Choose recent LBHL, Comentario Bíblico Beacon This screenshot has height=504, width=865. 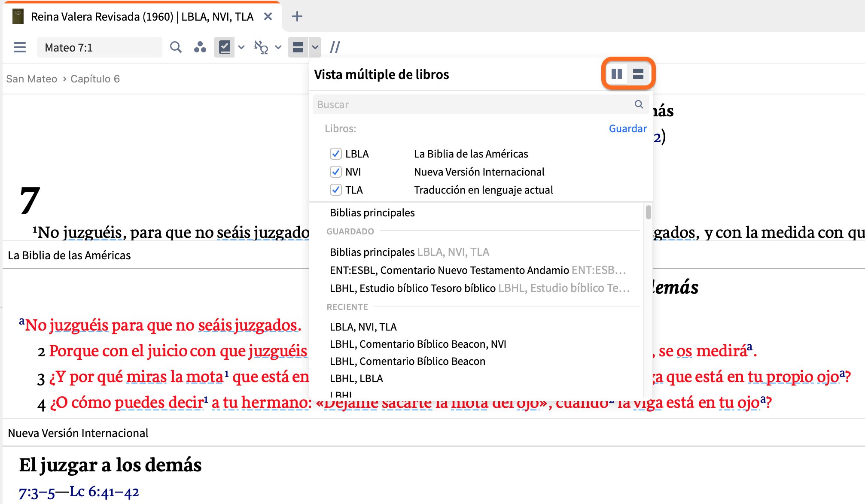(408, 361)
